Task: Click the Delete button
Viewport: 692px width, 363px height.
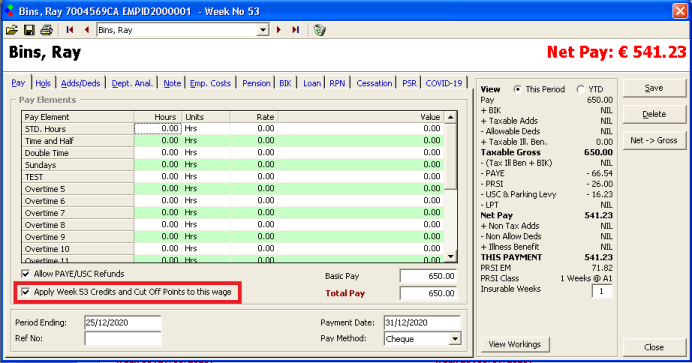Action: pos(654,114)
